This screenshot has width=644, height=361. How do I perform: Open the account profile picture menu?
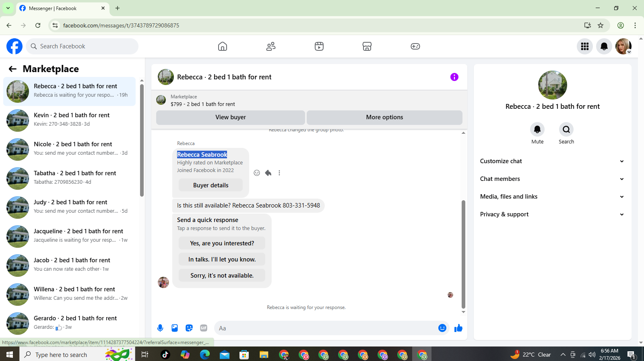623,46
